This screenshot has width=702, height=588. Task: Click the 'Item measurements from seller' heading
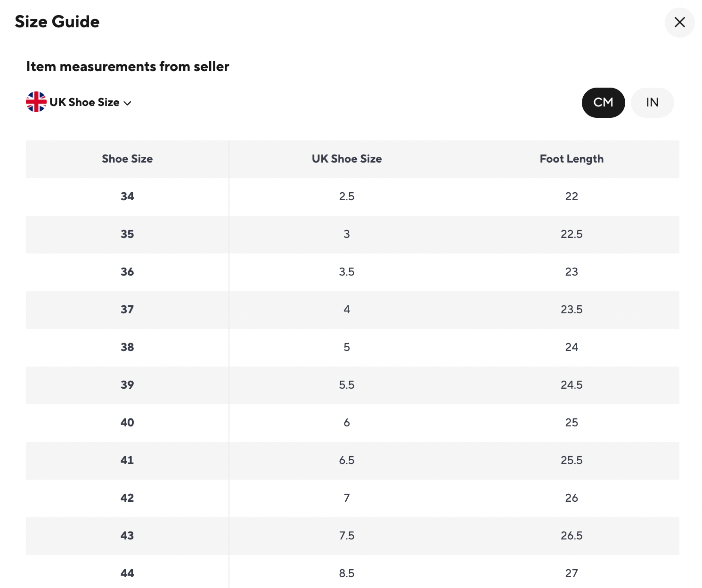point(127,66)
